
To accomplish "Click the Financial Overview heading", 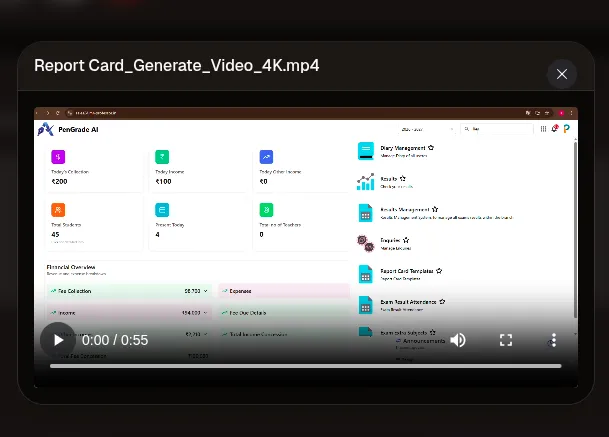I will click(x=71, y=267).
